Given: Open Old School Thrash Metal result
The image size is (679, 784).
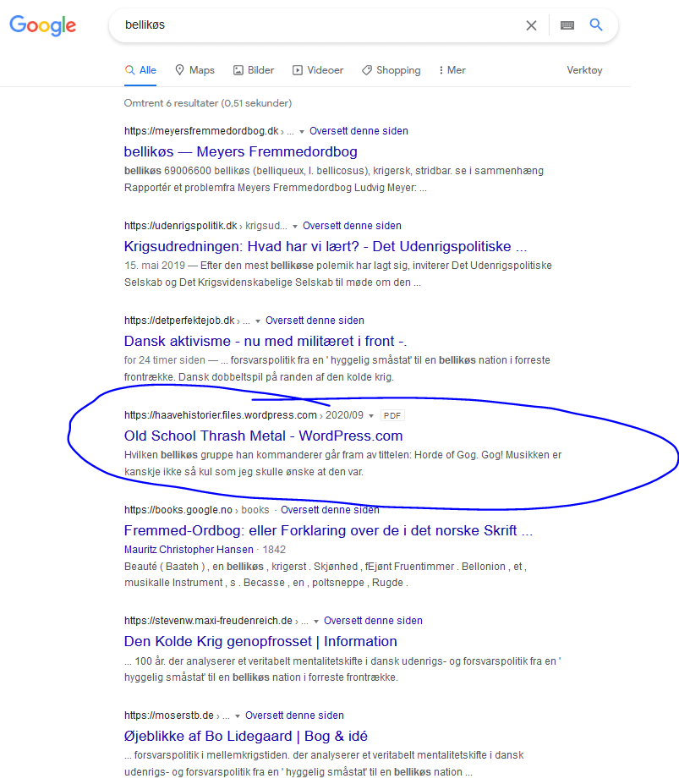Looking at the screenshot, I should (263, 436).
